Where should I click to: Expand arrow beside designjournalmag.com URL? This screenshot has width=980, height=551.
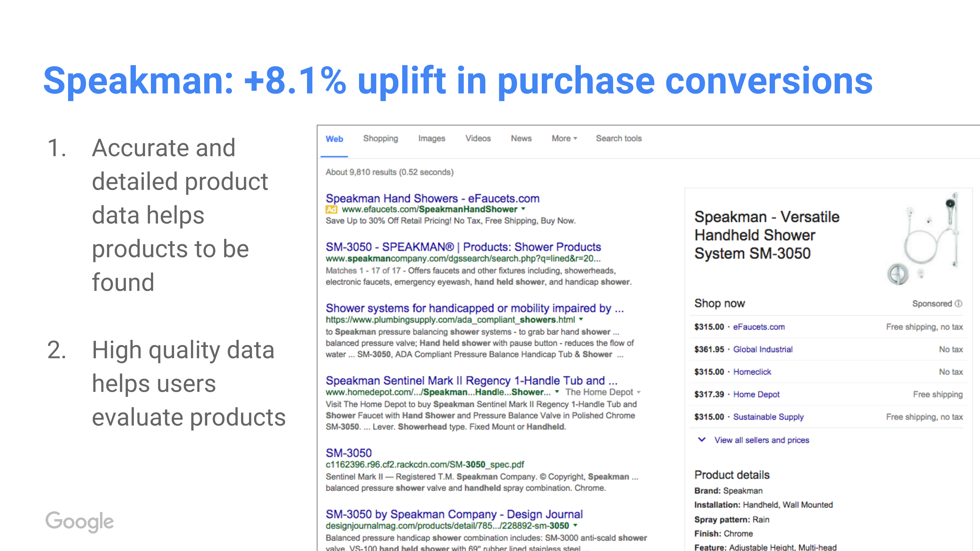[x=575, y=525]
